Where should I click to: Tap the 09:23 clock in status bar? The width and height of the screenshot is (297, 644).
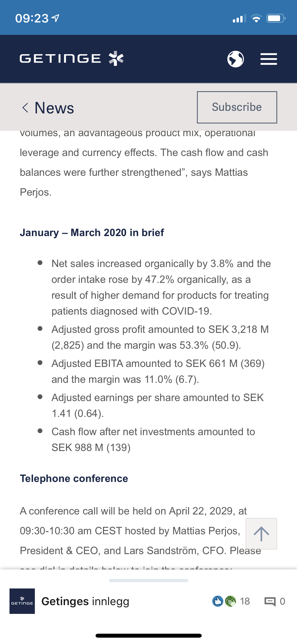(32, 19)
